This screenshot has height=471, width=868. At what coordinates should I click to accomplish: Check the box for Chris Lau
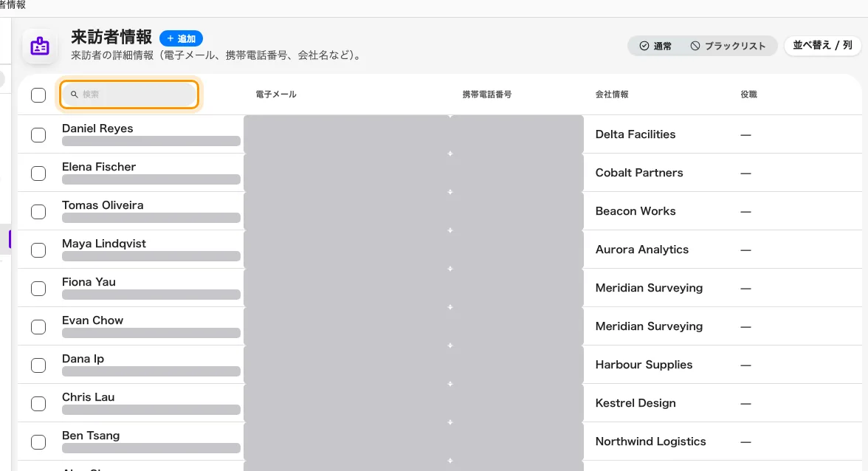click(x=38, y=404)
